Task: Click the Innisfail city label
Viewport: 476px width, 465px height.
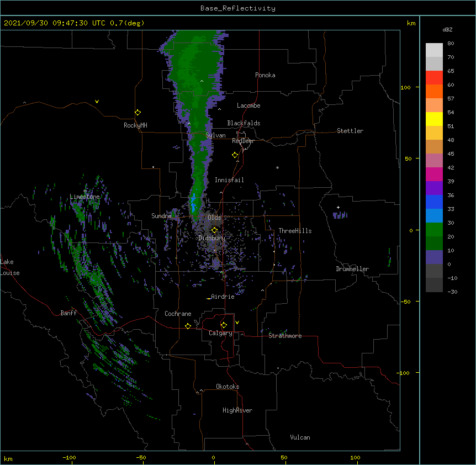Action: click(229, 180)
